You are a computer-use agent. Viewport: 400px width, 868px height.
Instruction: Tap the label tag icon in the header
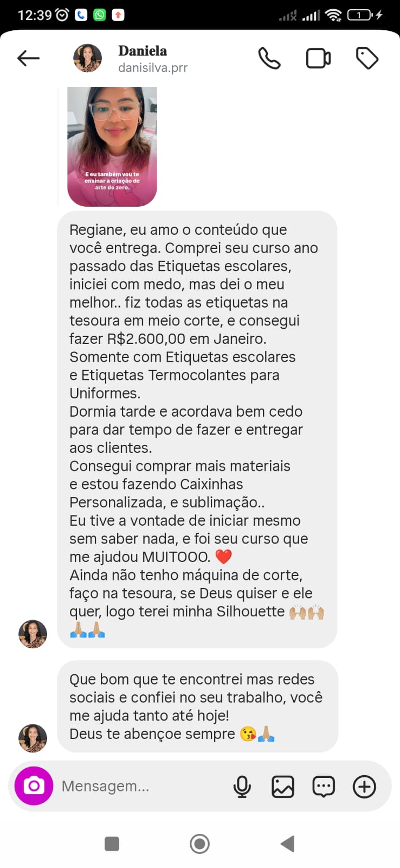point(367,58)
